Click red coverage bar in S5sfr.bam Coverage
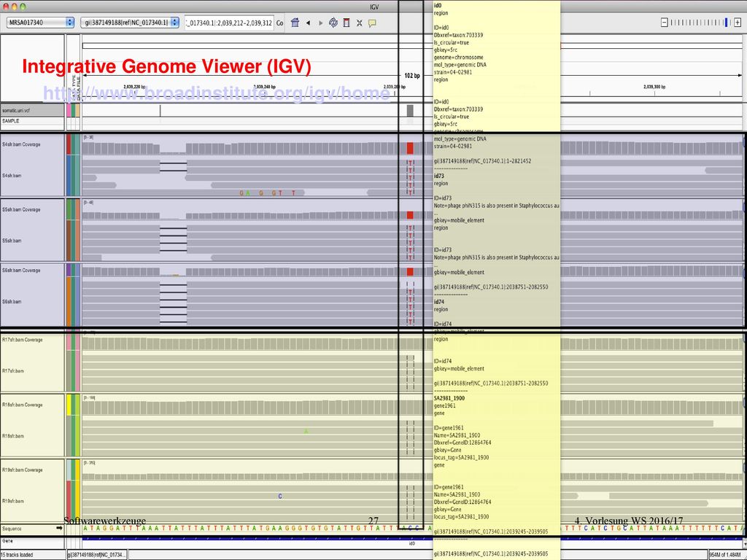 pyautogui.click(x=410, y=215)
